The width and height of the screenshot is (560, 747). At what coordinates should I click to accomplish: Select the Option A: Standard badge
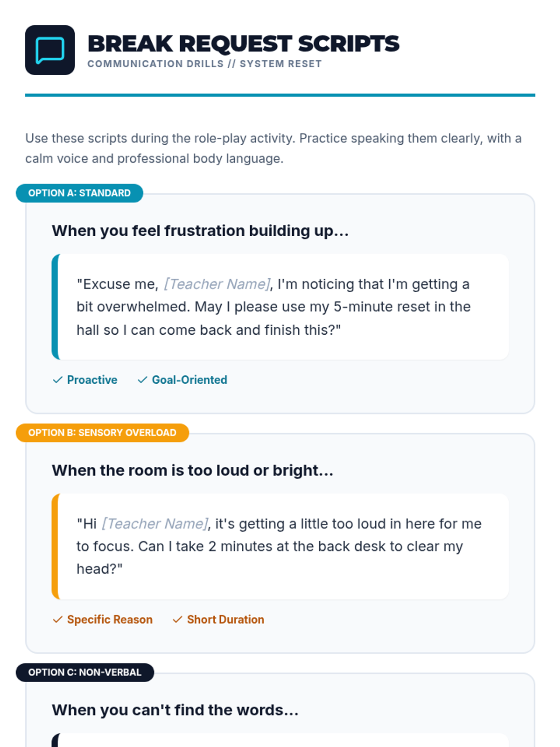(79, 193)
